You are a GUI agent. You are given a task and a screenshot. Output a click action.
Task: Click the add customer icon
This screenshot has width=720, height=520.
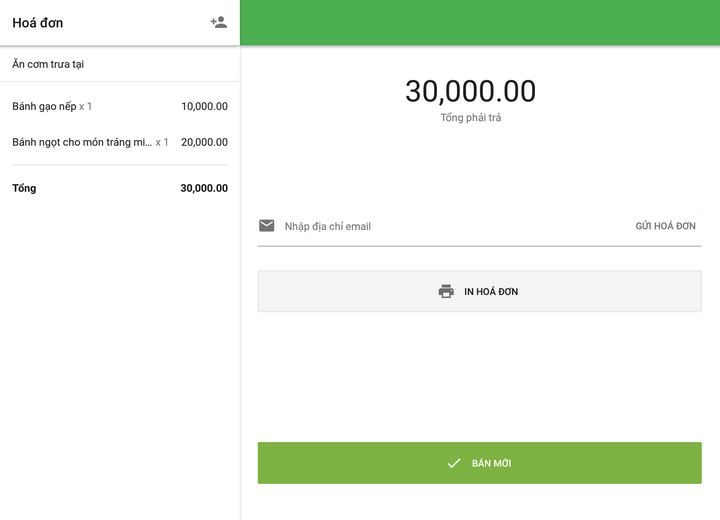(218, 22)
